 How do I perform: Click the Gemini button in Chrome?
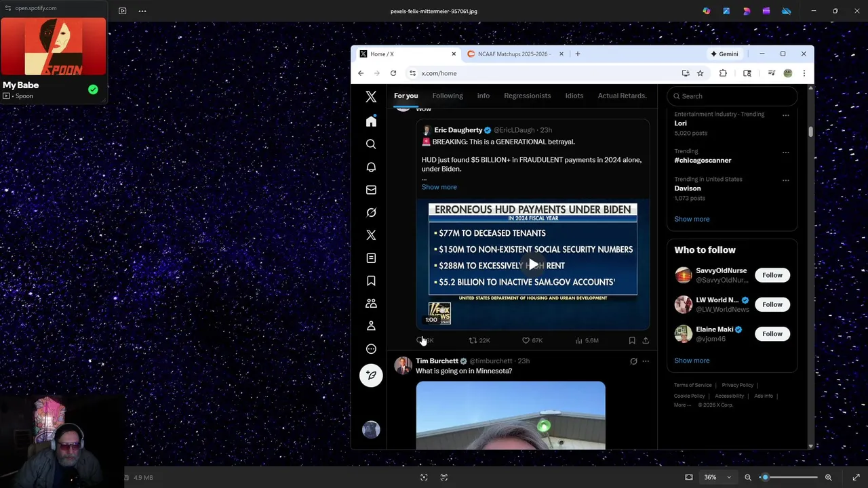point(724,54)
